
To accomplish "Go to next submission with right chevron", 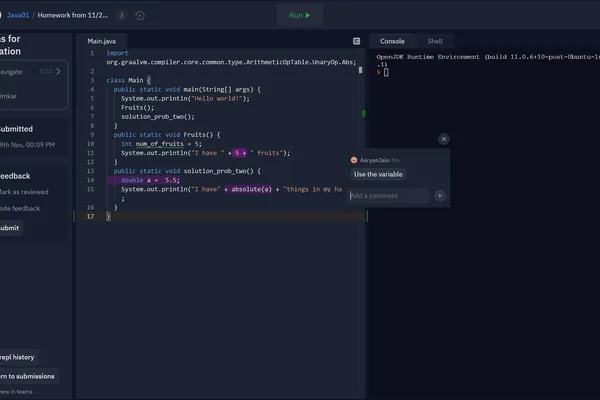I will coord(58,72).
